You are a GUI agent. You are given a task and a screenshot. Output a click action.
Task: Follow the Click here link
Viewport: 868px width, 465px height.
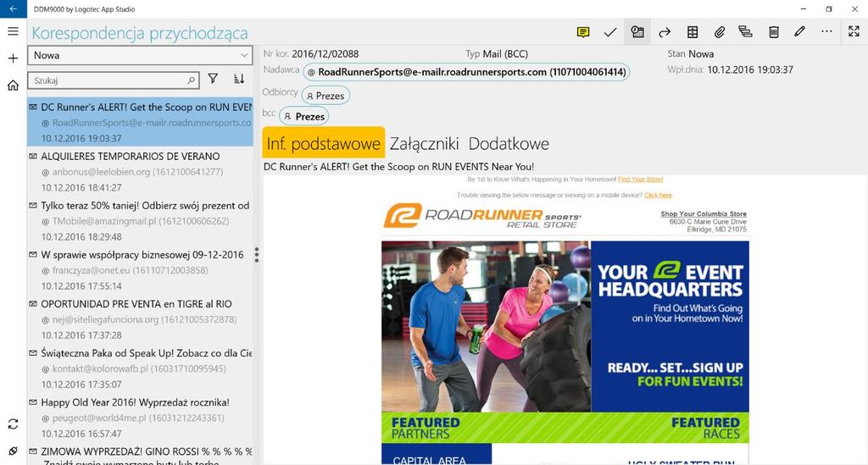[x=658, y=195]
